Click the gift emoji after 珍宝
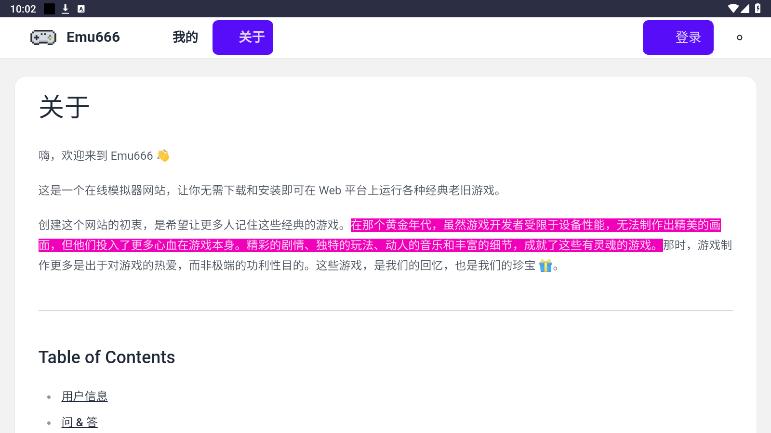This screenshot has width=771, height=433. [x=545, y=266]
